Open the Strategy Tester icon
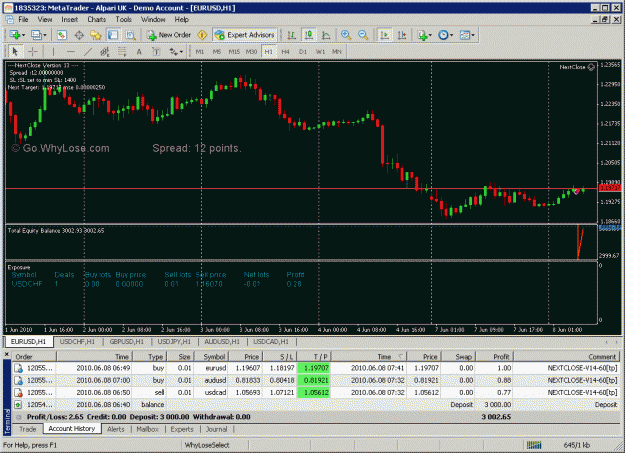Screen dimensions: 625x453 point(130,35)
